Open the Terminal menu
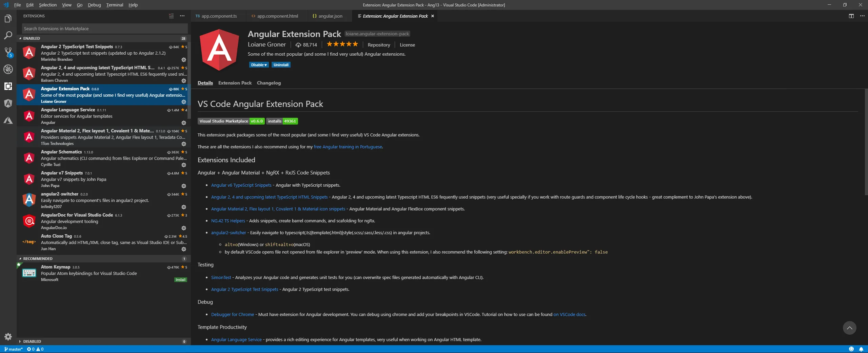868x353 pixels. (115, 5)
